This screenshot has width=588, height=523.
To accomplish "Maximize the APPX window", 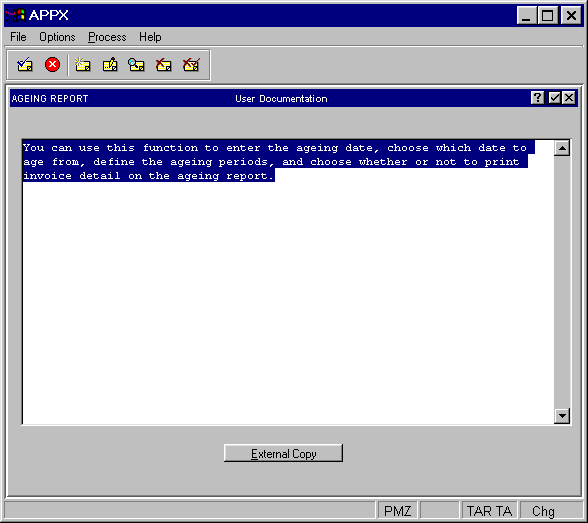I will [x=548, y=15].
